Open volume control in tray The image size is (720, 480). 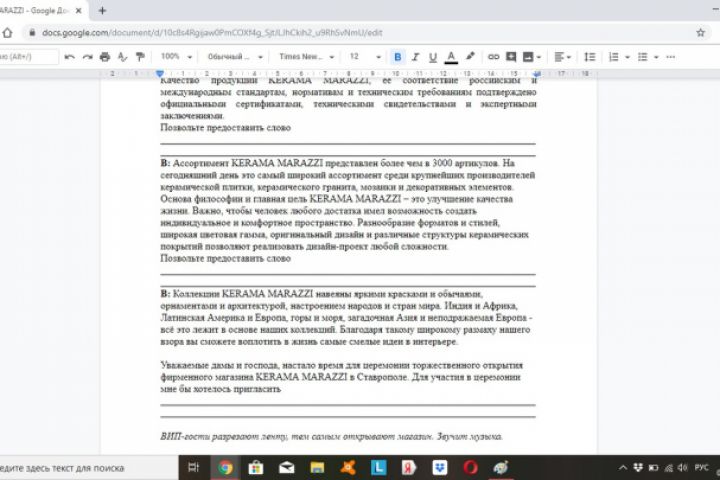pos(683,468)
